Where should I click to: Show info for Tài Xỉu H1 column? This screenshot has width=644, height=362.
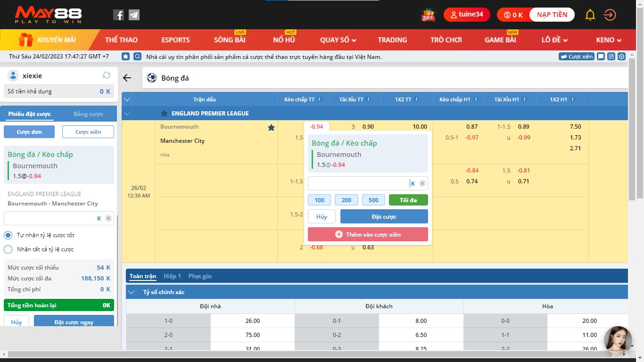click(x=525, y=99)
